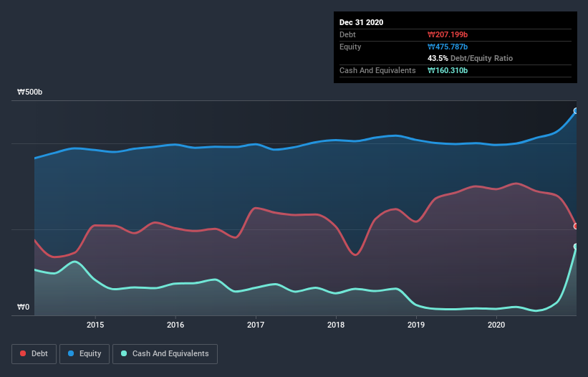Screen dimensions: 588x377
Task: Click the ₩160.310b cash value
Action: click(448, 70)
